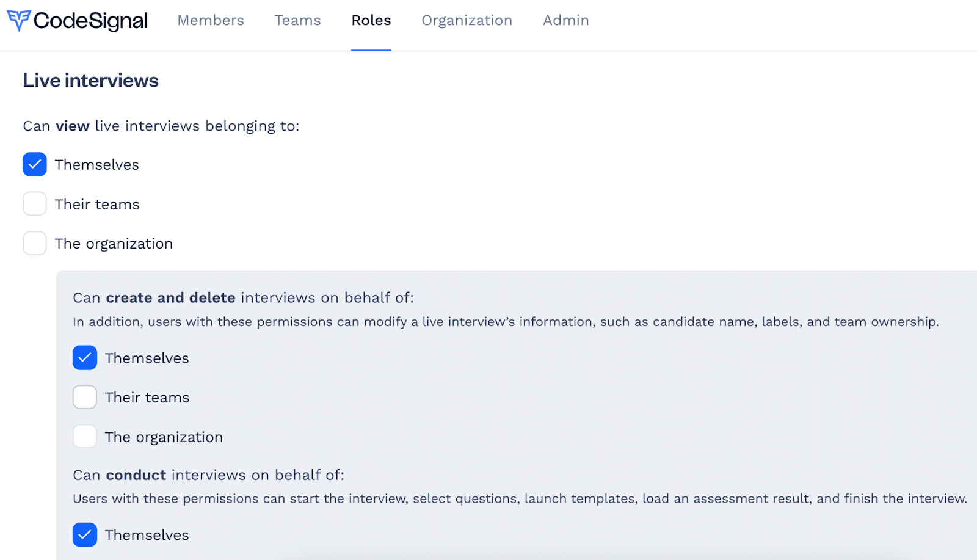Uncheck Themselves checkbox under view live interviews

pyautogui.click(x=35, y=164)
